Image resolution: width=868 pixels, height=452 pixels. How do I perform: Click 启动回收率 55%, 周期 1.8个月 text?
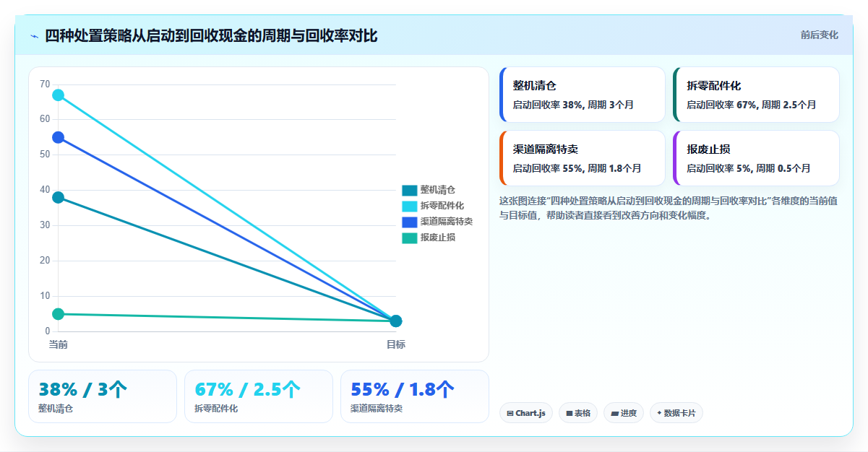577,168
